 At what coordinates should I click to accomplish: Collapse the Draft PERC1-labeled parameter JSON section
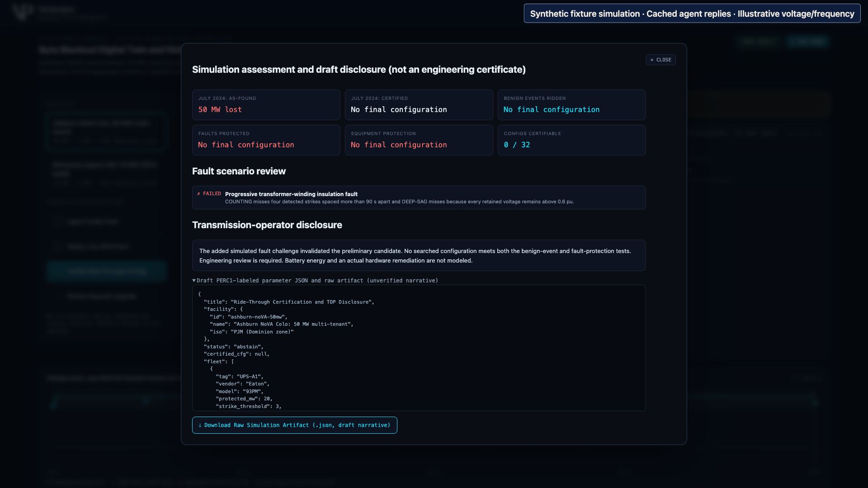tap(315, 281)
